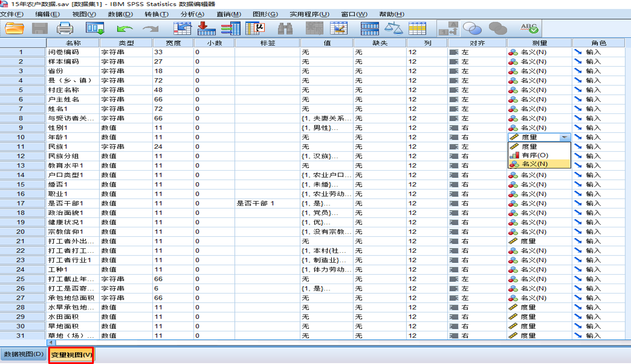Click the Print icon in toolbar
This screenshot has width=631, height=364.
65,29
